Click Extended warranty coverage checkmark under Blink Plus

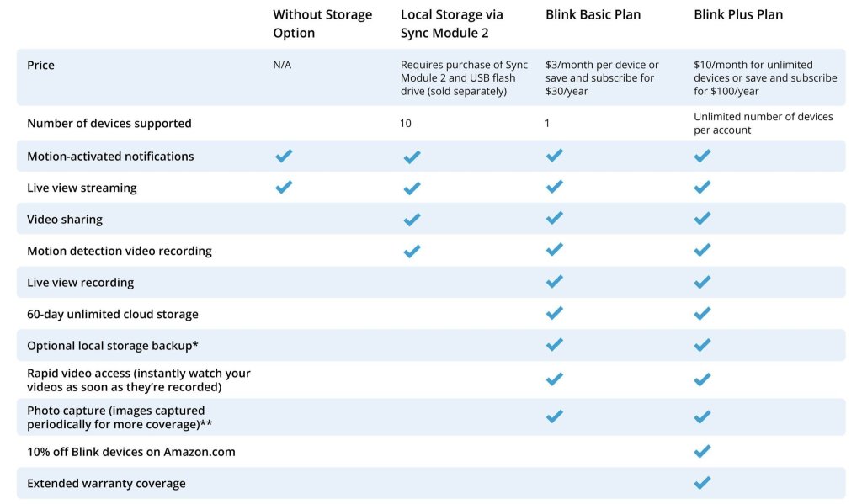click(x=702, y=483)
